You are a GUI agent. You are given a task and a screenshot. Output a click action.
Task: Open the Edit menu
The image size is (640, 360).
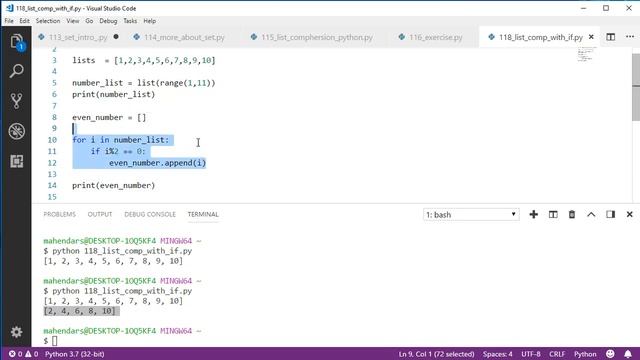(x=24, y=21)
